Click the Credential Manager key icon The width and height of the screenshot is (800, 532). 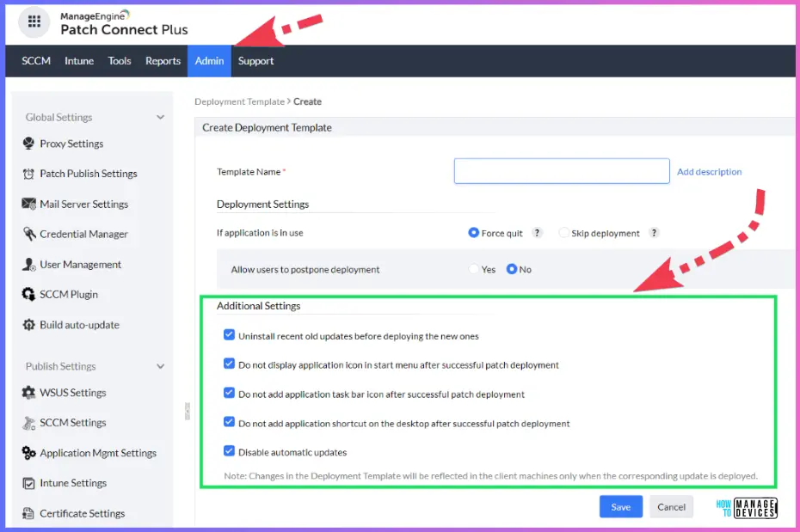tap(29, 234)
